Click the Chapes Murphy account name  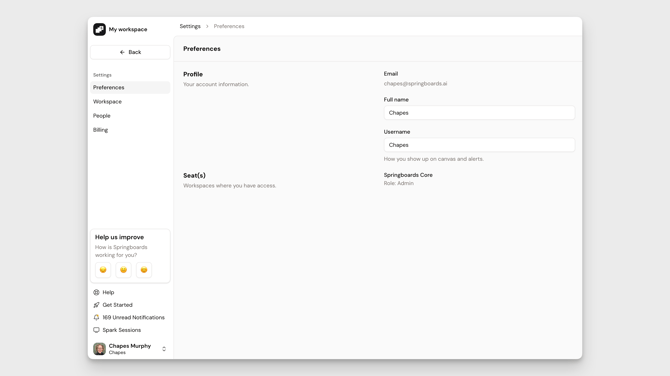[129, 346]
